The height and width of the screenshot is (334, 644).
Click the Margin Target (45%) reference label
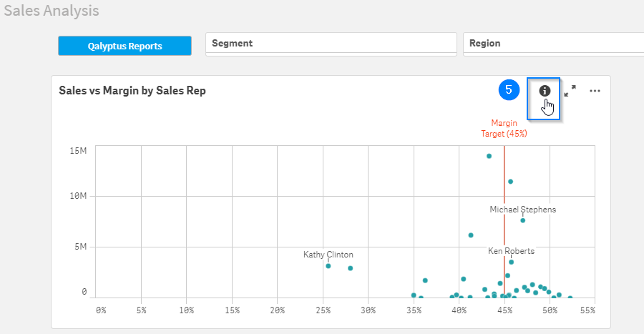click(x=504, y=129)
